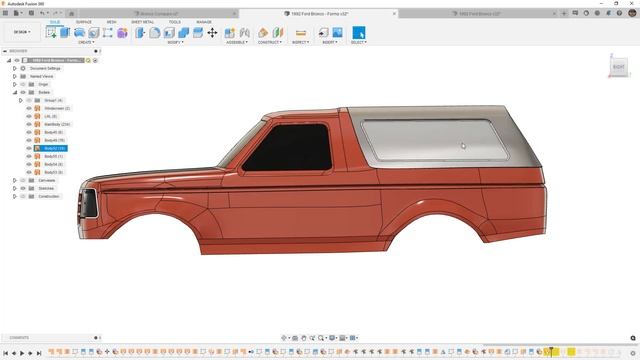Collapse the Bodies folder
640x360 pixels.
click(15, 93)
